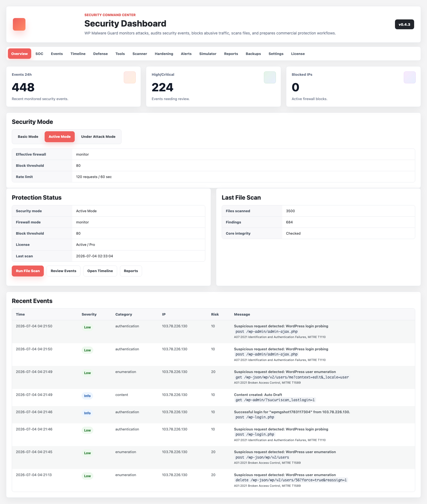Click the get /wp-admin/?sucuriscan_lastlogin=1 request
The height and width of the screenshot is (504, 427).
(x=275, y=400)
